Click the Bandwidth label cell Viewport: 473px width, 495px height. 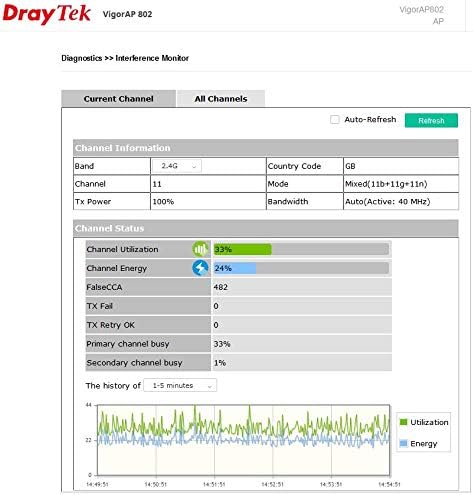[x=305, y=201]
